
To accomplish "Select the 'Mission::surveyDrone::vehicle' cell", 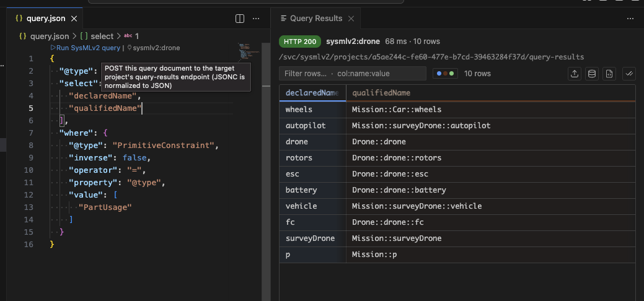I will 491,206.
